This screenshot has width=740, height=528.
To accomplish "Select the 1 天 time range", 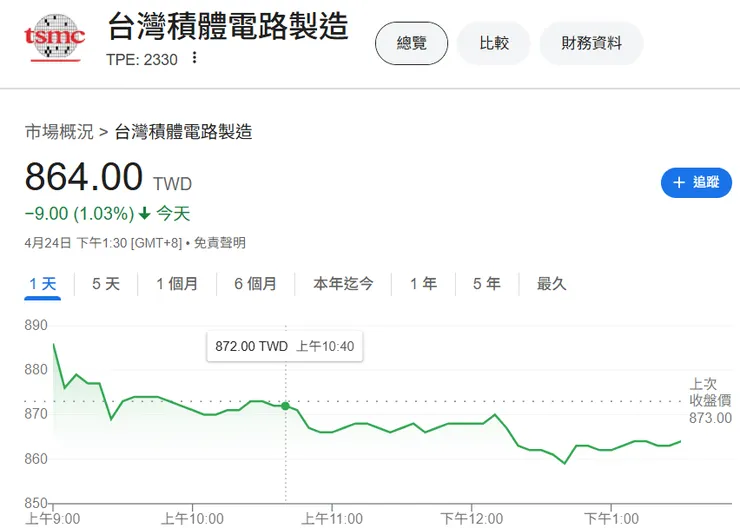I will point(42,284).
